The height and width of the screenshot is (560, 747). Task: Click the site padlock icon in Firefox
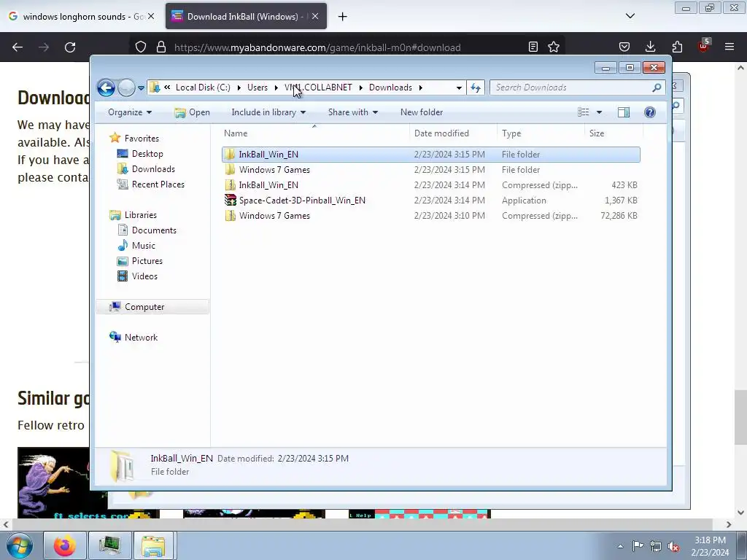tap(161, 47)
